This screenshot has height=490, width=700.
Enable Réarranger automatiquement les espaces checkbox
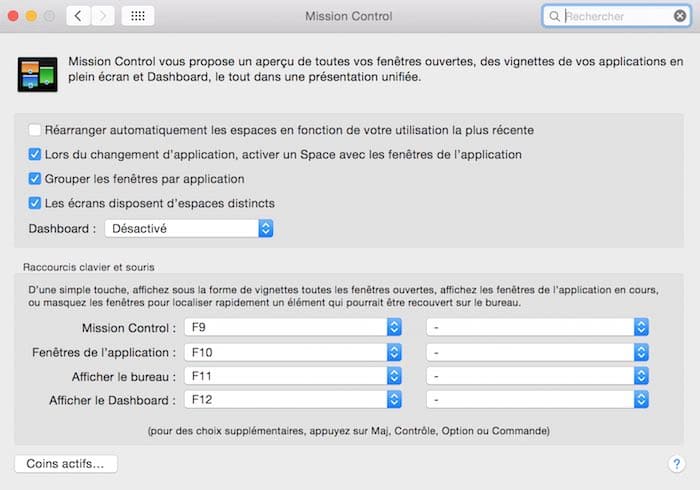pyautogui.click(x=34, y=130)
